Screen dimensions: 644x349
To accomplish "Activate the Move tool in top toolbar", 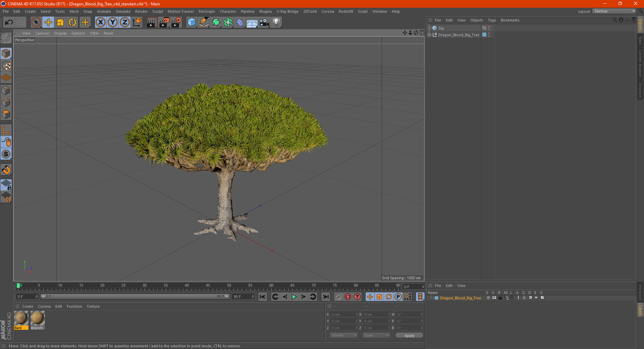I will coord(48,22).
